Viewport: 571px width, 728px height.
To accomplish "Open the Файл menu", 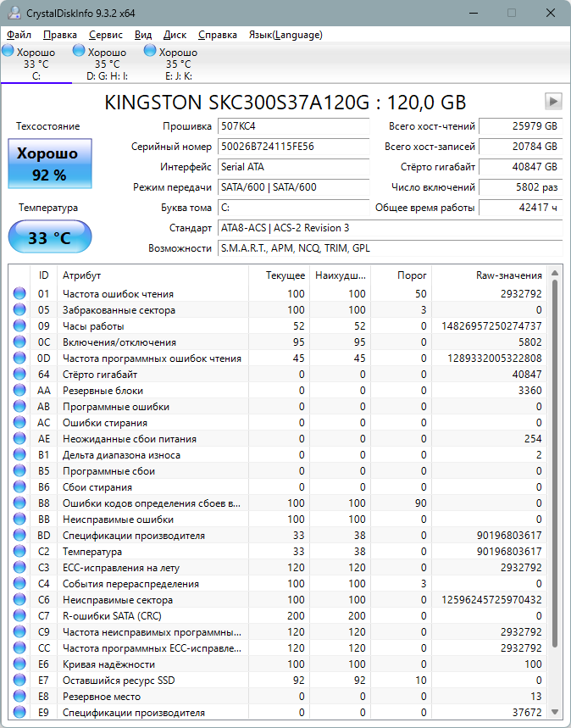I will (19, 35).
